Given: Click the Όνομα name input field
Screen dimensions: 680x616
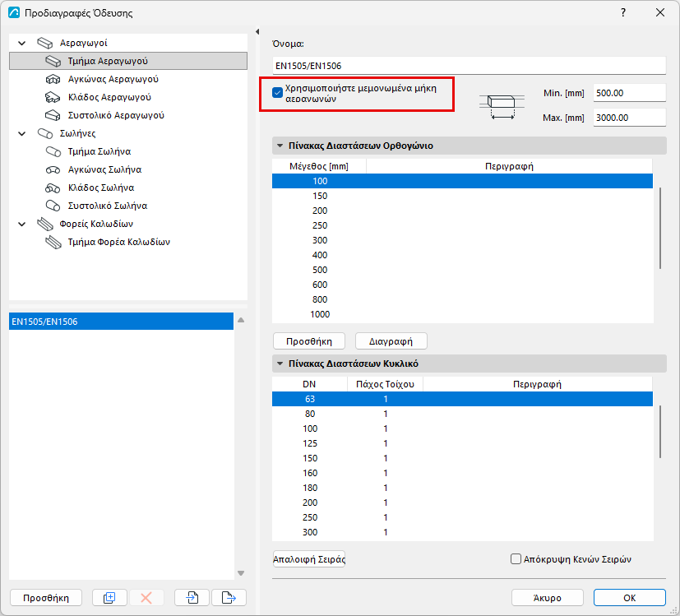Looking at the screenshot, I should pos(470,66).
